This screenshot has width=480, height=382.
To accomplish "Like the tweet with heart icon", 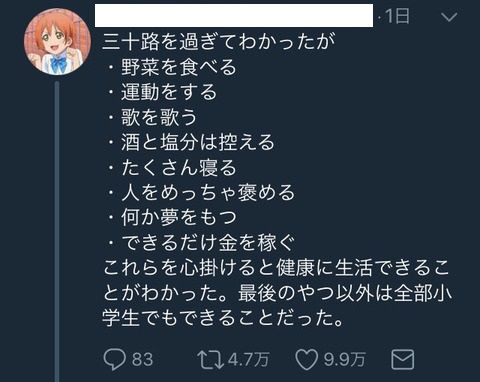I will tap(307, 360).
